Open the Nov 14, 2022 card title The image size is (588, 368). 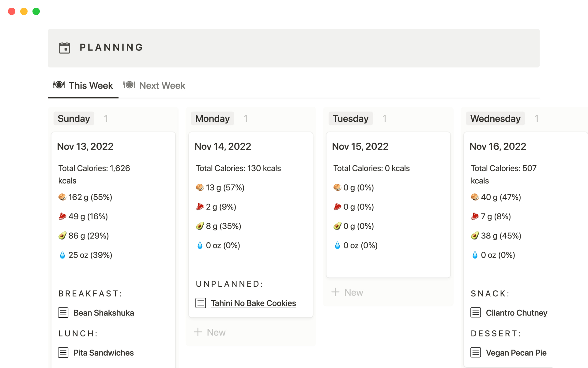coord(223,147)
